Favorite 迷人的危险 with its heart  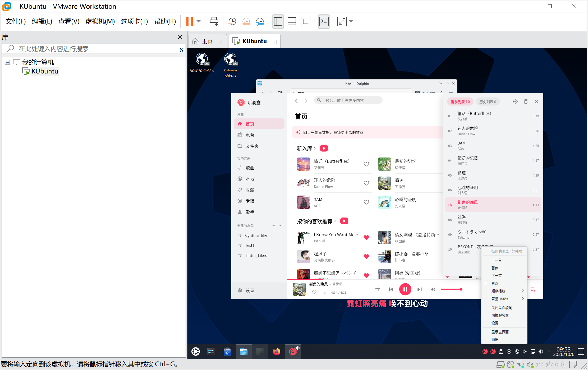point(366,183)
